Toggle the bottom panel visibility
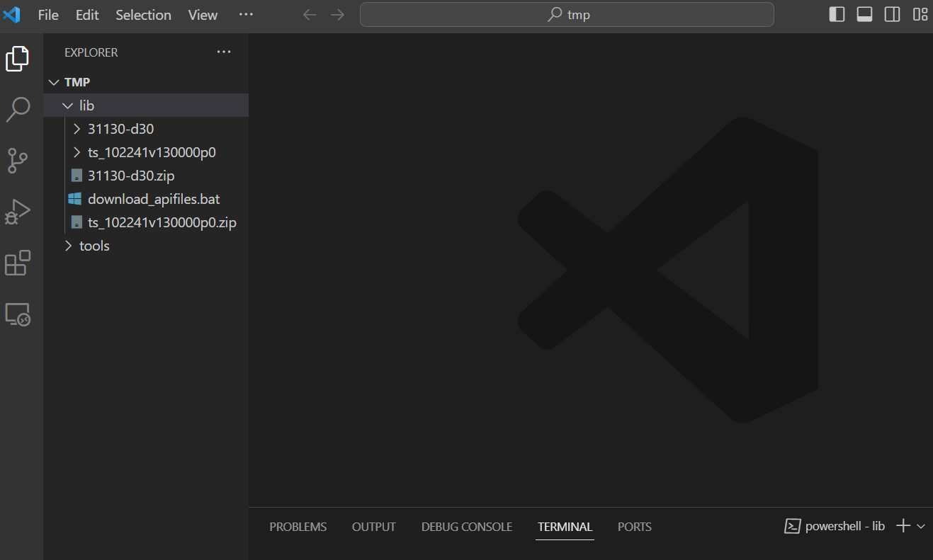Screen dimensions: 933x560 point(864,14)
